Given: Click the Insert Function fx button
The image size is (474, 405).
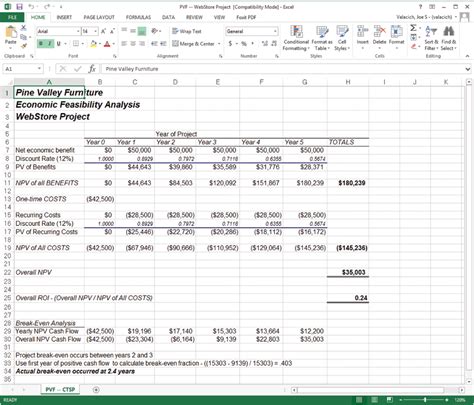Looking at the screenshot, I should coord(92,69).
